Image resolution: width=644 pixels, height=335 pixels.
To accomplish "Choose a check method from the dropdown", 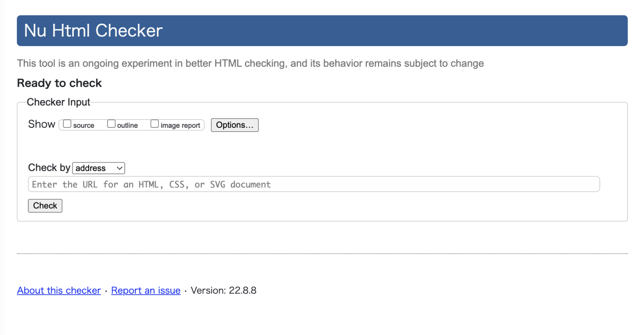I will (x=99, y=168).
